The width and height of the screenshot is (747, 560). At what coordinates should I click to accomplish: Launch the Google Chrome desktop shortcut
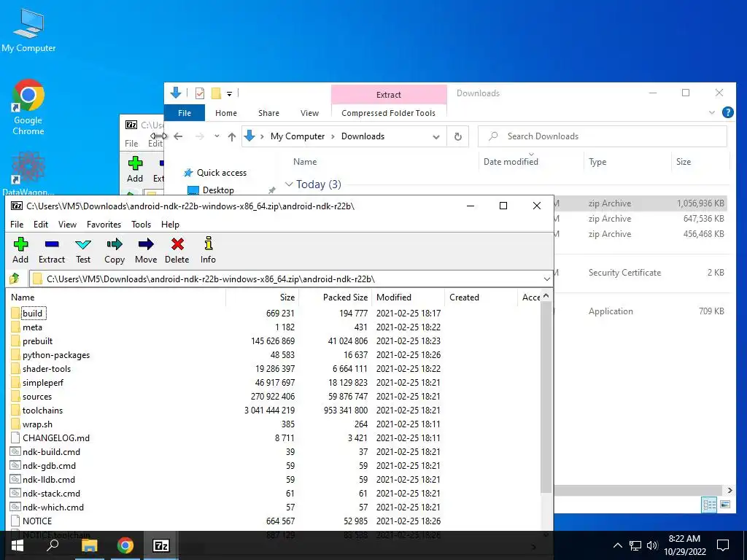point(28,107)
